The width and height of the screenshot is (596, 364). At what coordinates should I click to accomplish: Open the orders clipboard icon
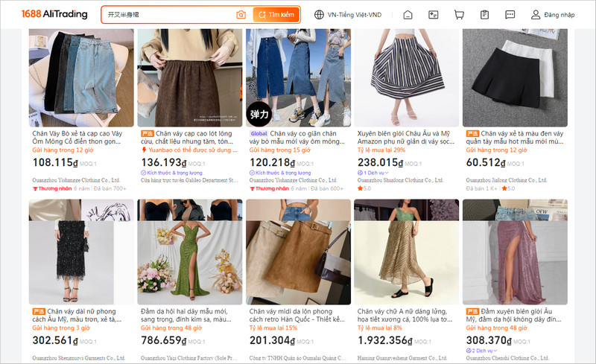[484, 15]
